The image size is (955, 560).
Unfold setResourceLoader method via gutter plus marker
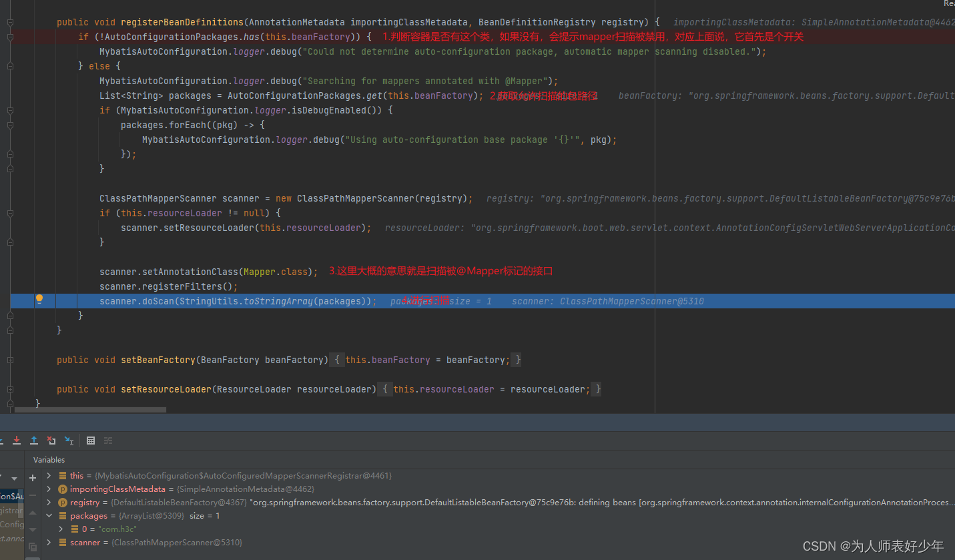[10, 389]
